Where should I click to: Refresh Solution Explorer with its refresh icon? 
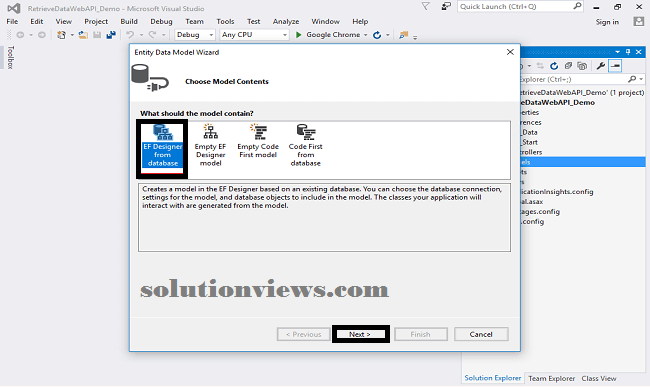coord(554,66)
